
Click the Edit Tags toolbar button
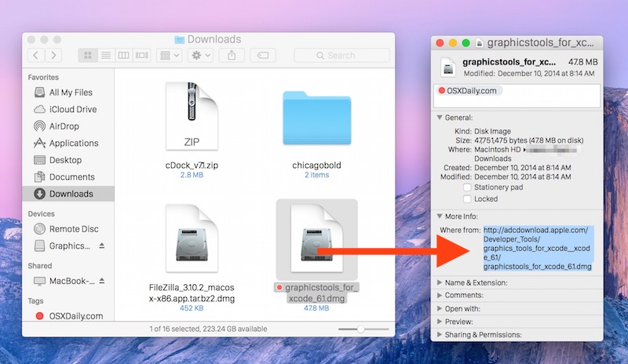point(263,55)
